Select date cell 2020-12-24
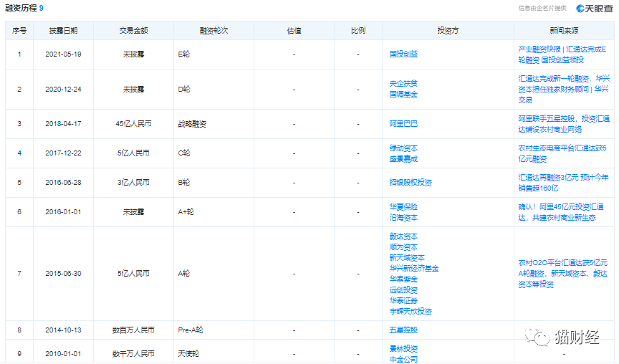 (x=63, y=90)
